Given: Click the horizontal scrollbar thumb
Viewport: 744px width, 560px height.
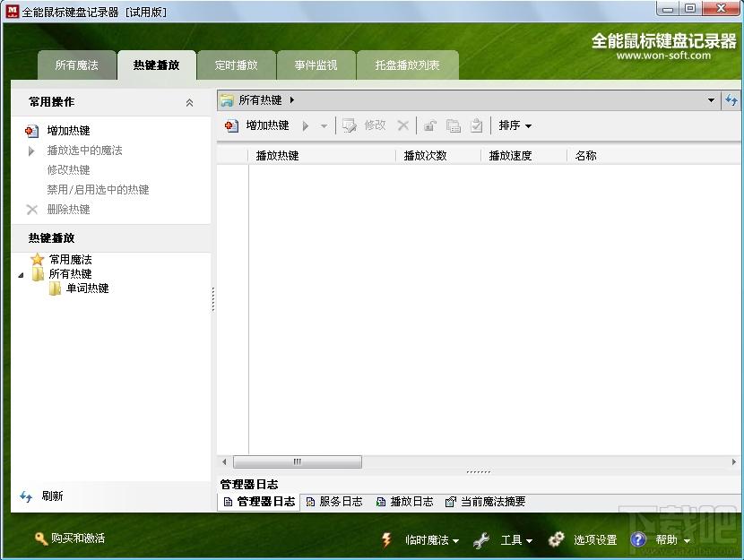Looking at the screenshot, I should (x=298, y=461).
